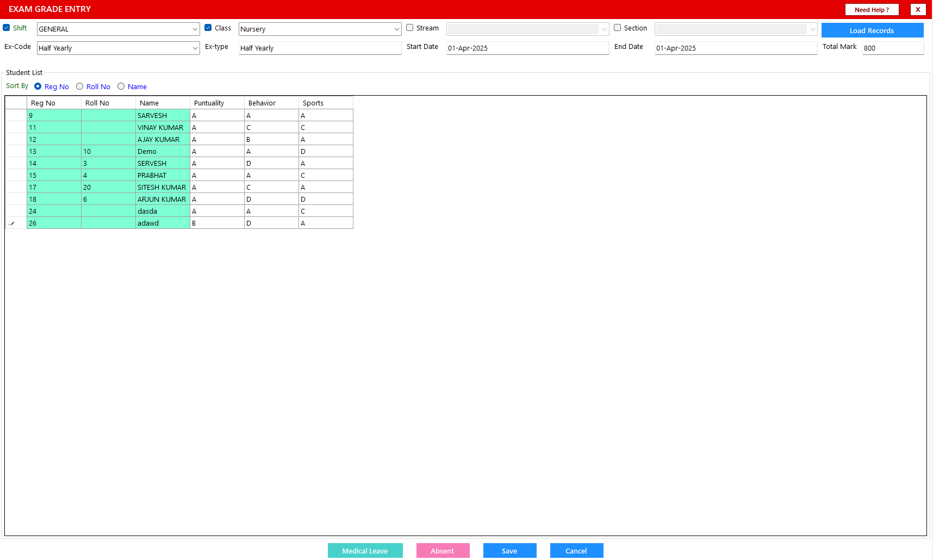Image resolution: width=933 pixels, height=560 pixels.
Task: Click Behavior grade B for AJAY KUMAR
Action: tap(272, 139)
